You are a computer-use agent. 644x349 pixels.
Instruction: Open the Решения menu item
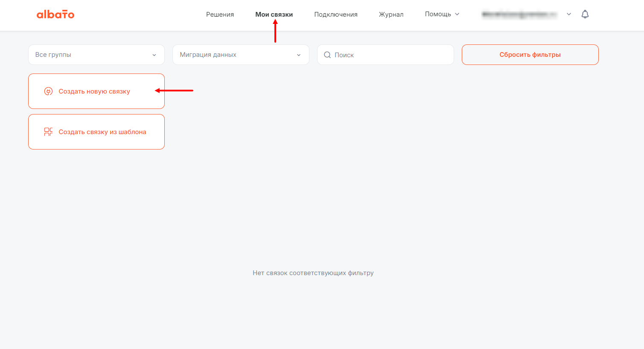[220, 15]
